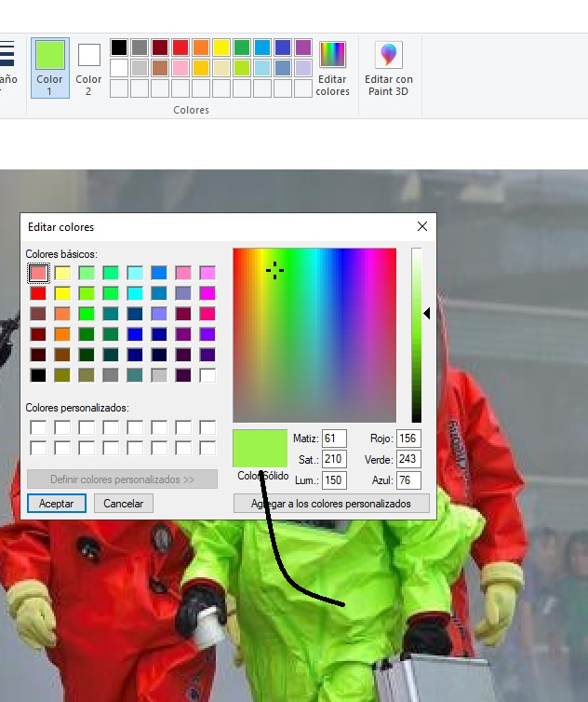Choose purple swatch in ribbon palette
The width and height of the screenshot is (588, 702).
click(303, 47)
